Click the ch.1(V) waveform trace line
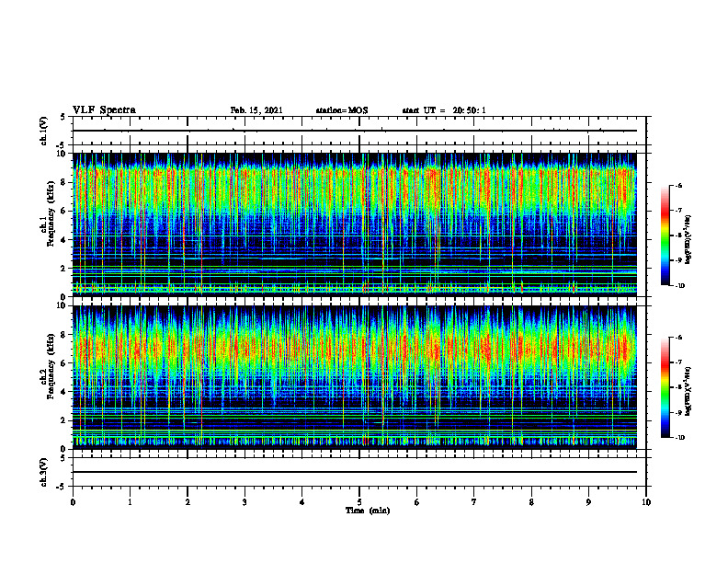Screen dimensions: 728x563 (355, 131)
